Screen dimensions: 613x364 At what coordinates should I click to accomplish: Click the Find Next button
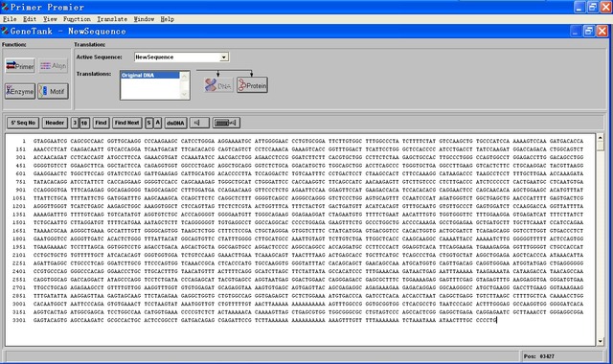point(126,123)
